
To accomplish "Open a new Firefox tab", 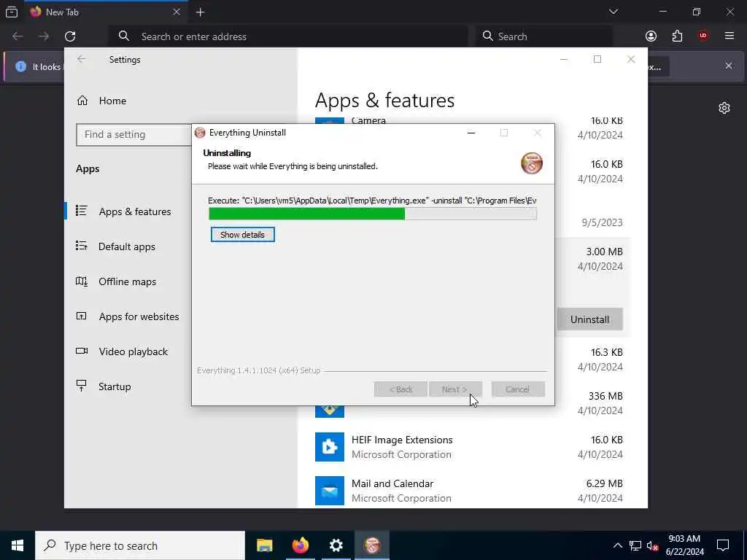I will pyautogui.click(x=200, y=12).
